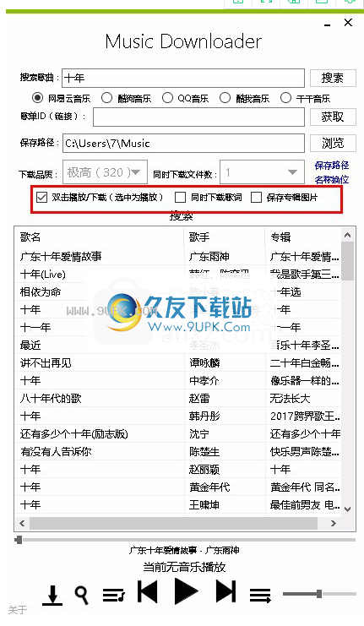Click the song search input field
The image size is (364, 626).
click(x=183, y=78)
